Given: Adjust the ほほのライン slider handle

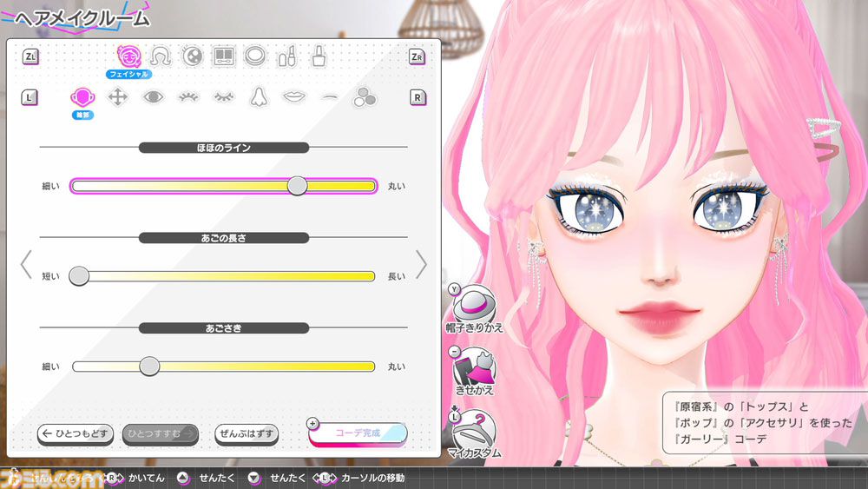Looking at the screenshot, I should tap(297, 186).
